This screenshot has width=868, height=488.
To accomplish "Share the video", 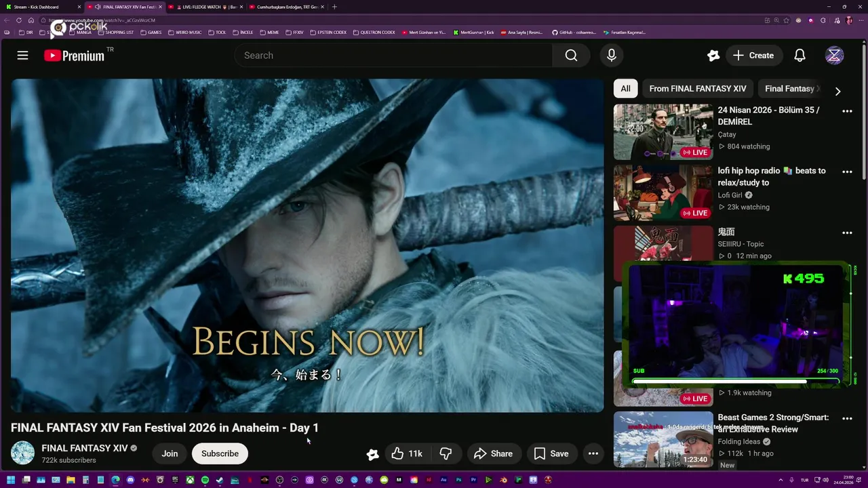I will [493, 453].
